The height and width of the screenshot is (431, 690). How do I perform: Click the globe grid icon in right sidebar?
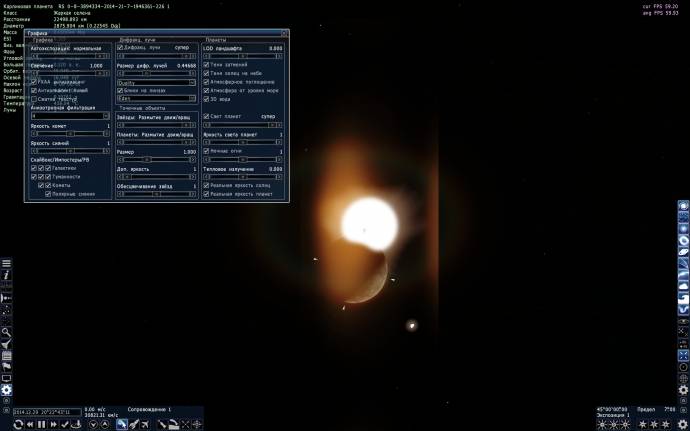(683, 378)
